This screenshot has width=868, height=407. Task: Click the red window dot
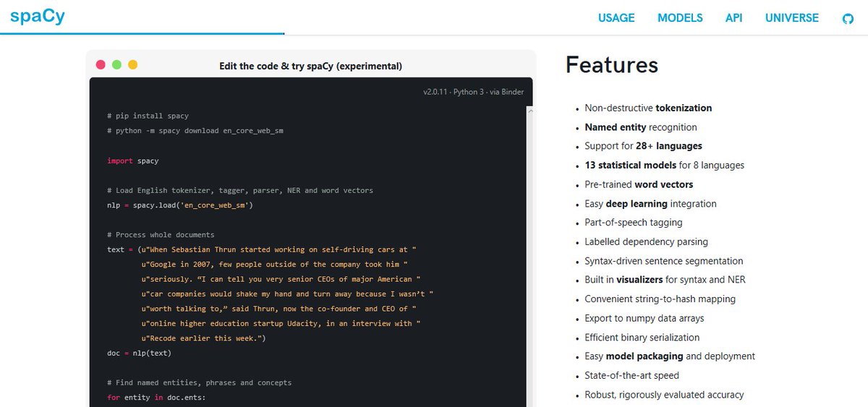(101, 64)
